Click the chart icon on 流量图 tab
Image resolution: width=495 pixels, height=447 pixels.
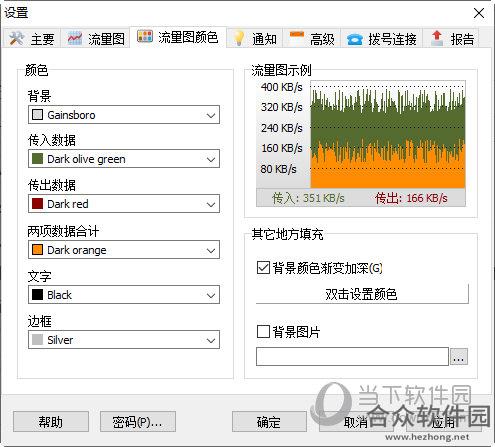[x=75, y=38]
